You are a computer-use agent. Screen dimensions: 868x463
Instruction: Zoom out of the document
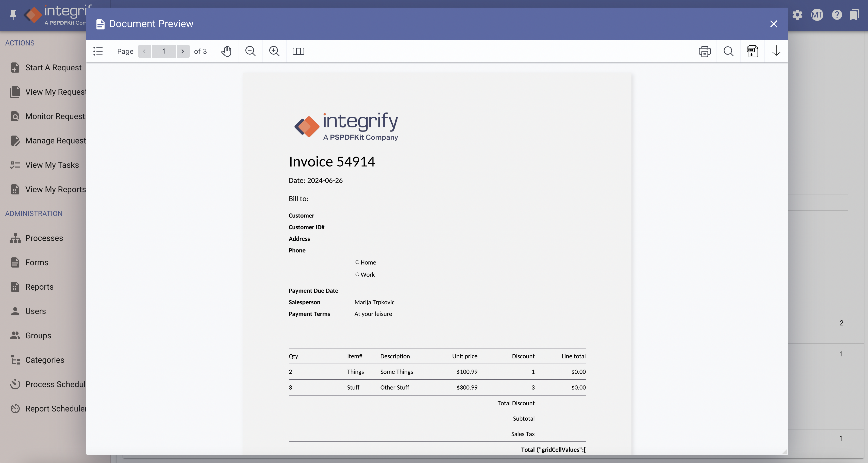[x=250, y=51]
